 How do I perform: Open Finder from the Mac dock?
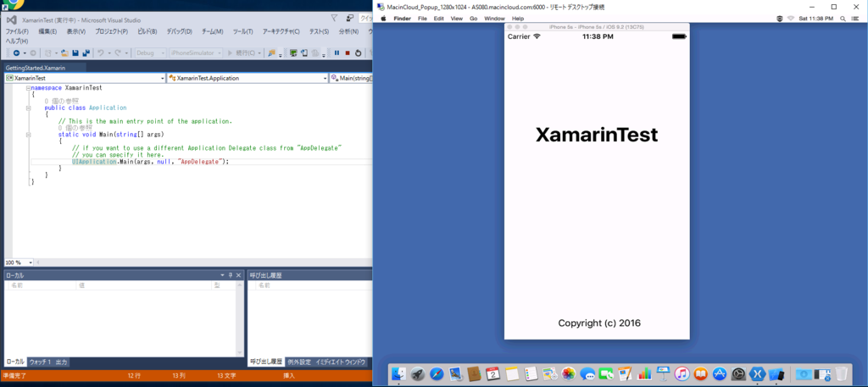point(398,374)
